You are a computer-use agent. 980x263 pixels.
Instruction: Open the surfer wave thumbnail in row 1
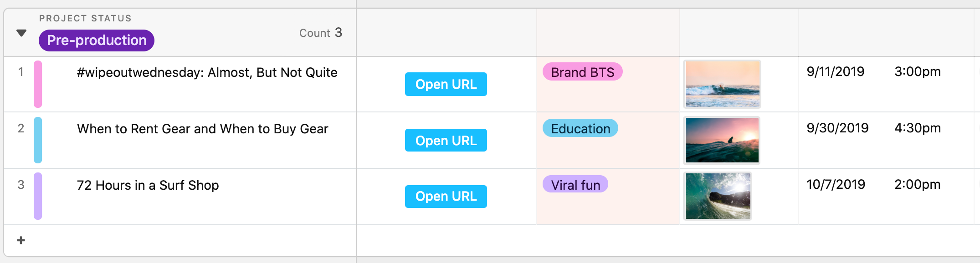(x=722, y=84)
